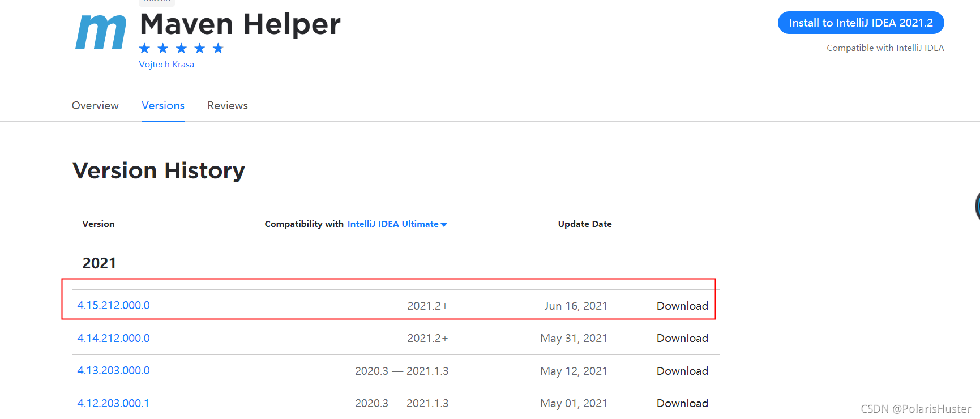Click the May 31, 2021 date
The width and height of the screenshot is (980, 419).
pos(574,338)
